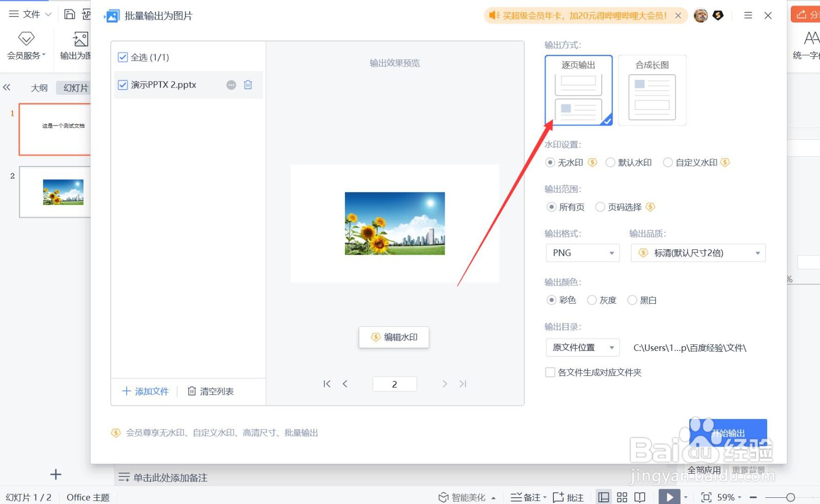Viewport: 820px width, 504px height.
Task: Select slide 1 thumbnail
Action: (55, 130)
